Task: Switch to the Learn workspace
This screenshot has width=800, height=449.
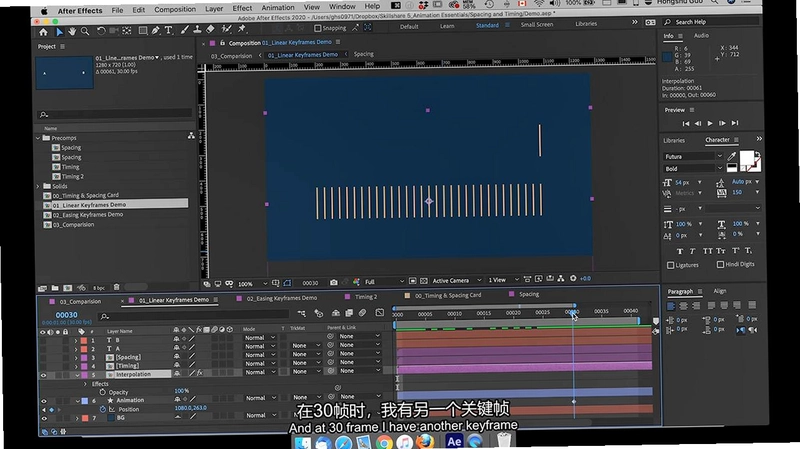Action: [x=447, y=26]
